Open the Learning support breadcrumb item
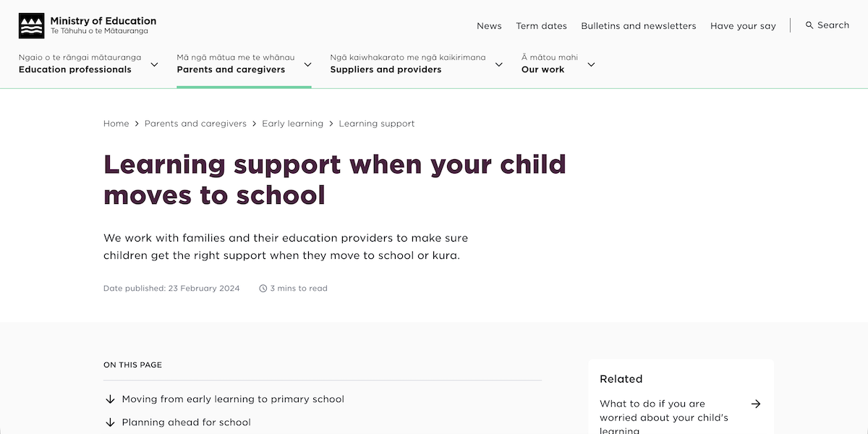Image resolution: width=868 pixels, height=434 pixels. click(376, 123)
